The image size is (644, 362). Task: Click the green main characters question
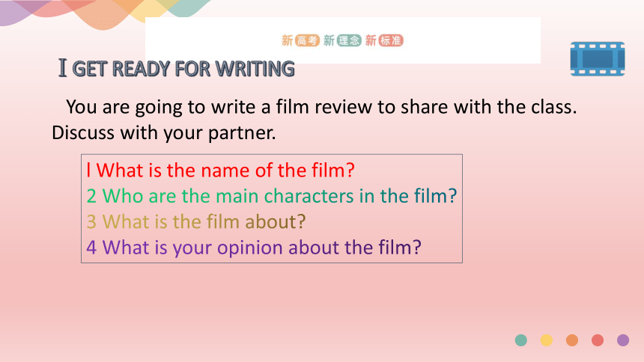272,196
